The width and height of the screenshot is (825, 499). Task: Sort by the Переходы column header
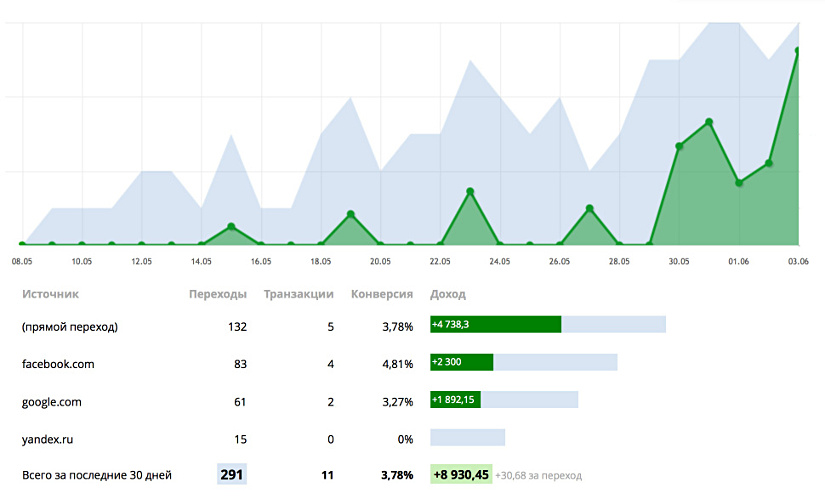218,295
